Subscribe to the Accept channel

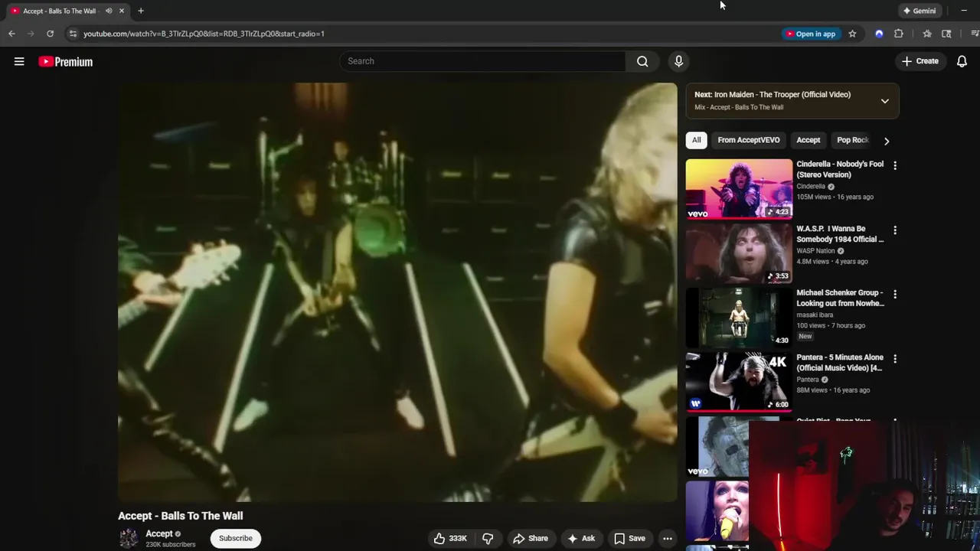click(236, 538)
